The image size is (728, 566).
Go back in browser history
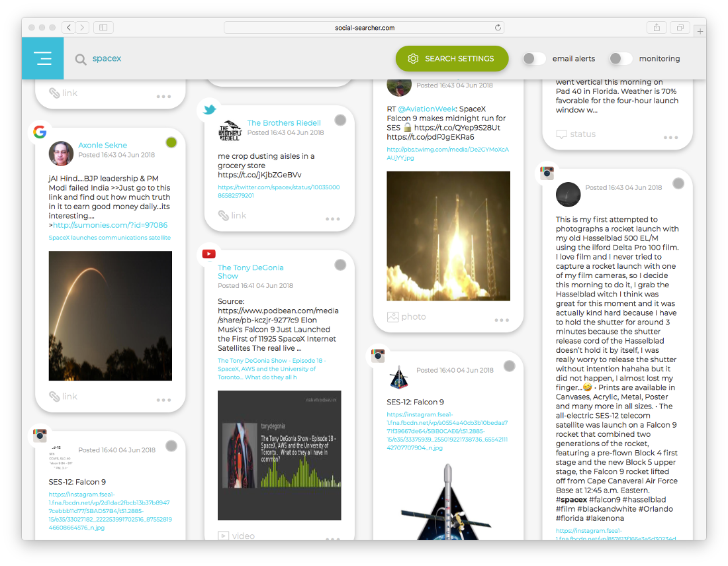pyautogui.click(x=69, y=27)
